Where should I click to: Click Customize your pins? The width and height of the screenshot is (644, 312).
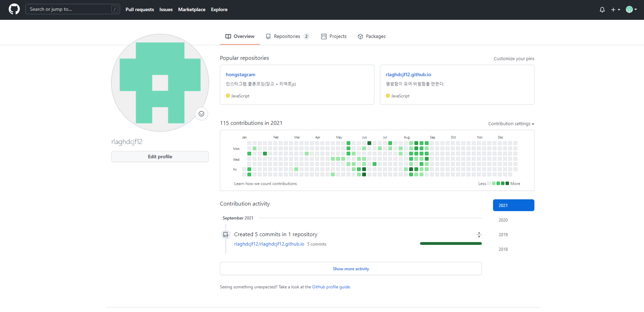(514, 58)
